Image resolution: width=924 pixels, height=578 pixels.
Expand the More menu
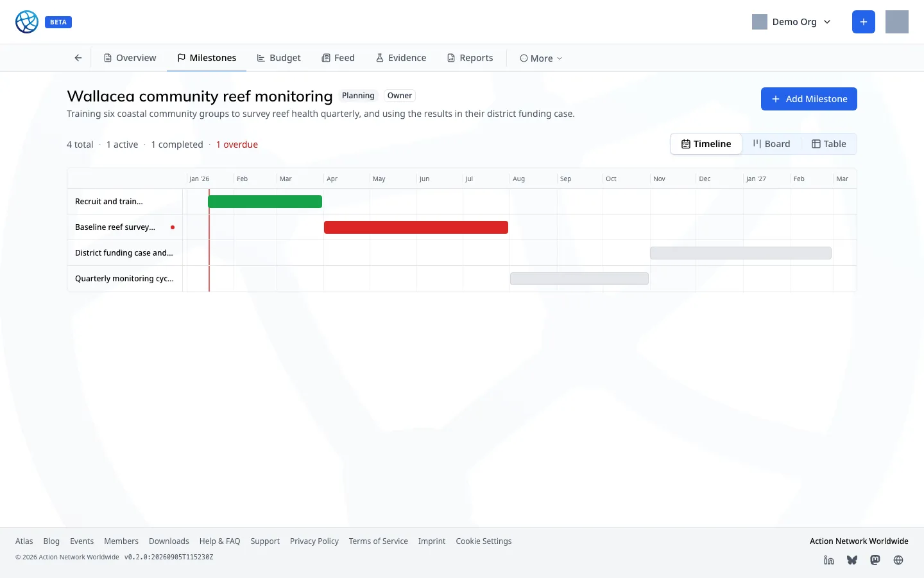pyautogui.click(x=541, y=58)
